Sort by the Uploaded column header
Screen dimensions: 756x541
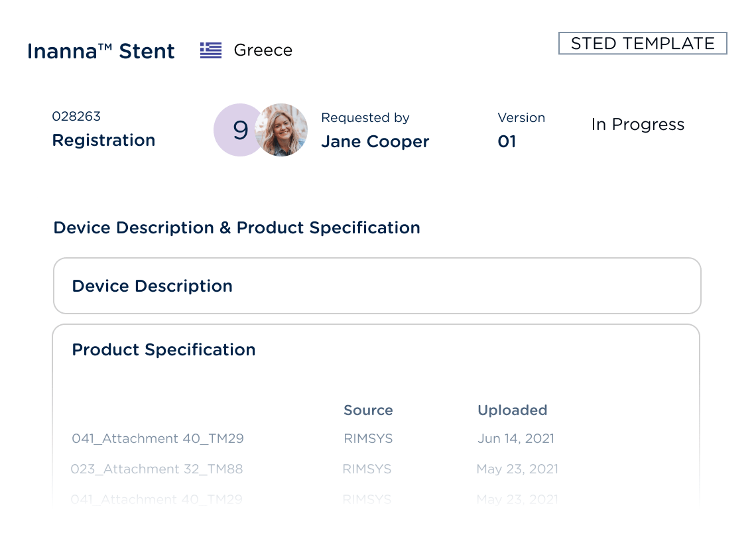coord(512,410)
